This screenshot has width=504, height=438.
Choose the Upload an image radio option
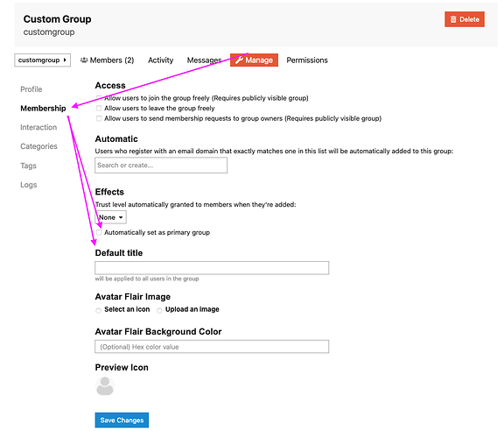click(x=159, y=310)
